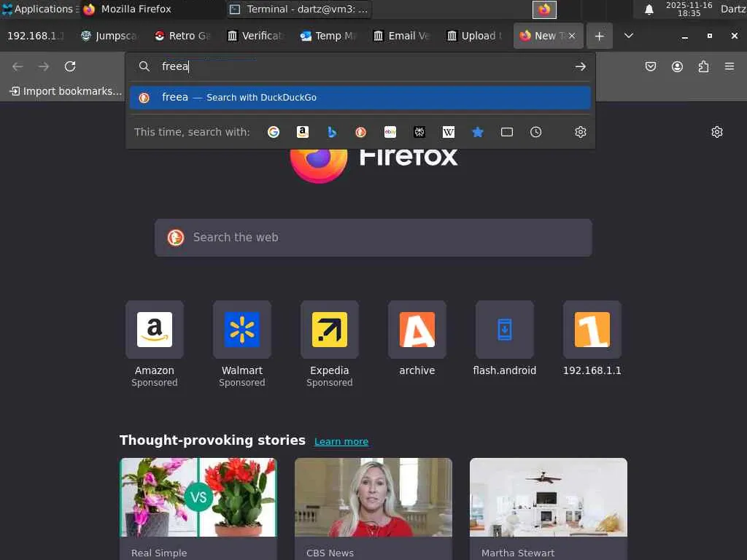Open the Pocket save icon

click(x=651, y=66)
